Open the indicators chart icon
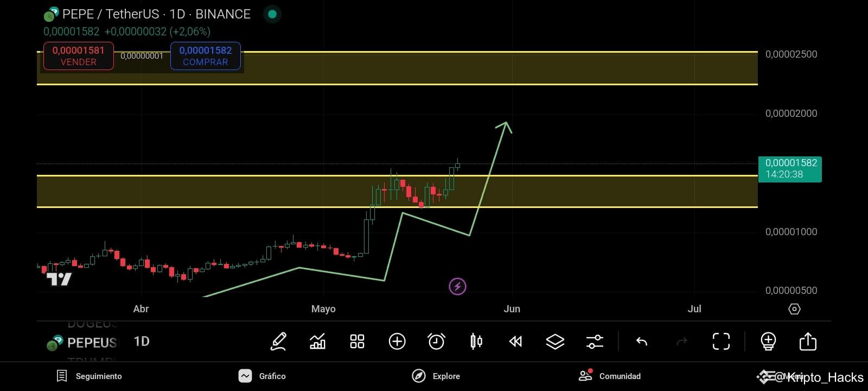 pos(317,342)
